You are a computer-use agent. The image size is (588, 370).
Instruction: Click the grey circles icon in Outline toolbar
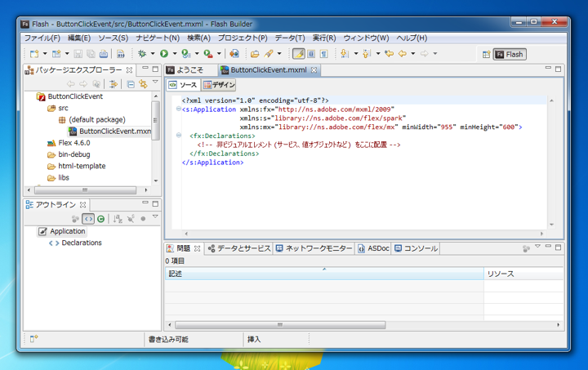click(75, 219)
